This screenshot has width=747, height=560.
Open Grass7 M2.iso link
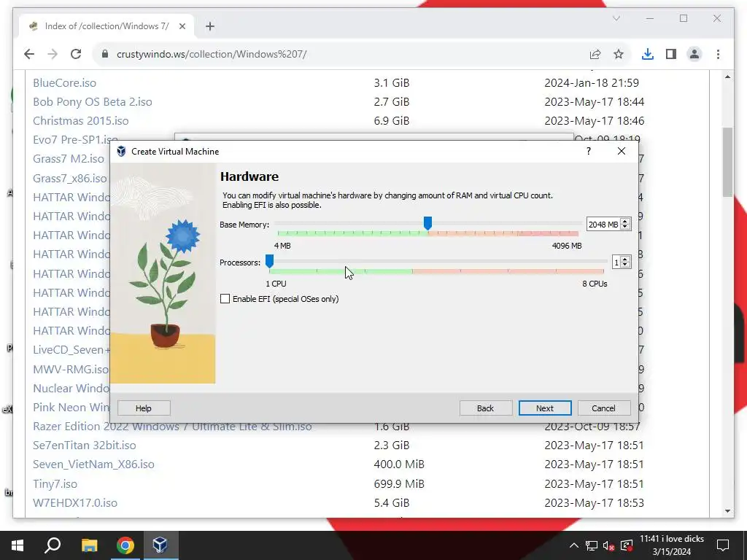click(x=68, y=159)
